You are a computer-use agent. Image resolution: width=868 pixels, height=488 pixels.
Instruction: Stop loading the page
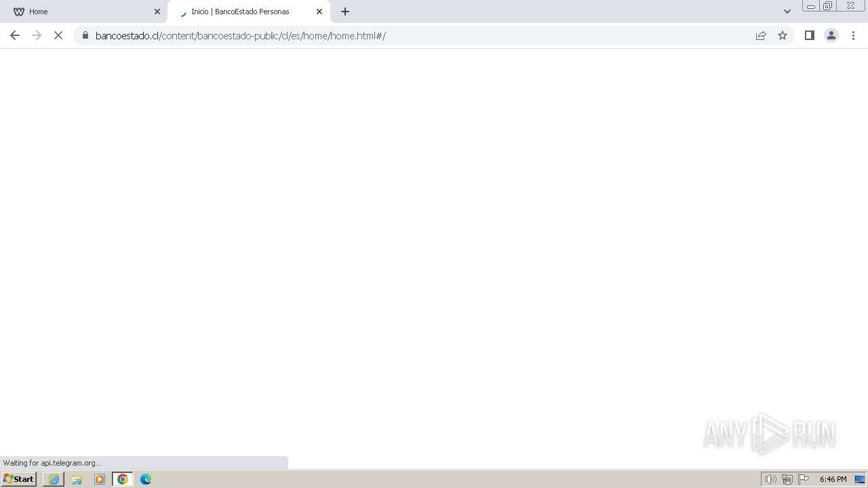58,35
